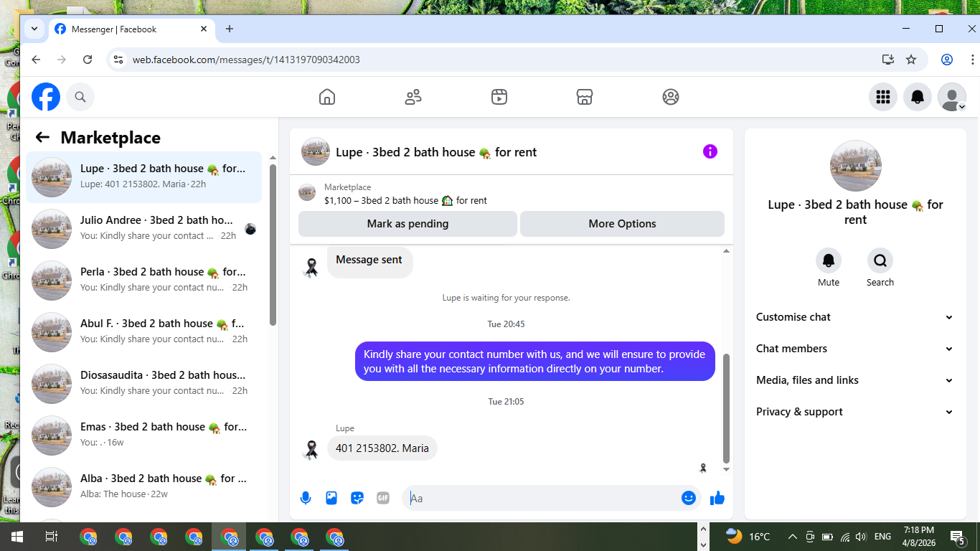980x551 pixels.
Task: Open the Windows notification center icon
Action: (x=958, y=537)
